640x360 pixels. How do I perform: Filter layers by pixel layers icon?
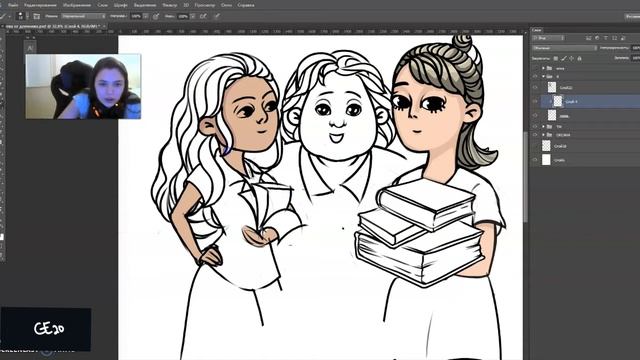tap(589, 38)
